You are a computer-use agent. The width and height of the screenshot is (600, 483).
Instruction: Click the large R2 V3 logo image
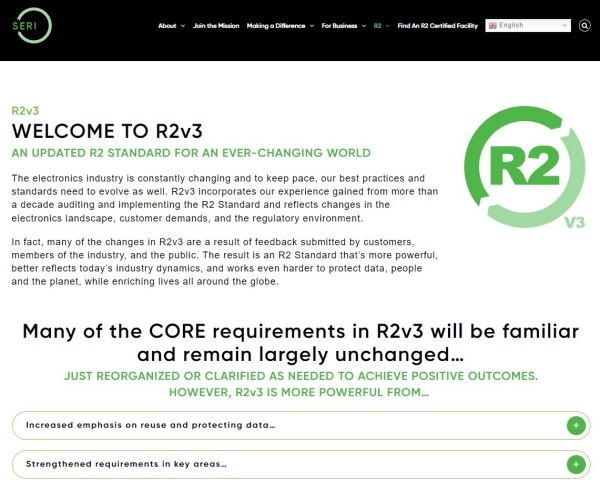(525, 167)
